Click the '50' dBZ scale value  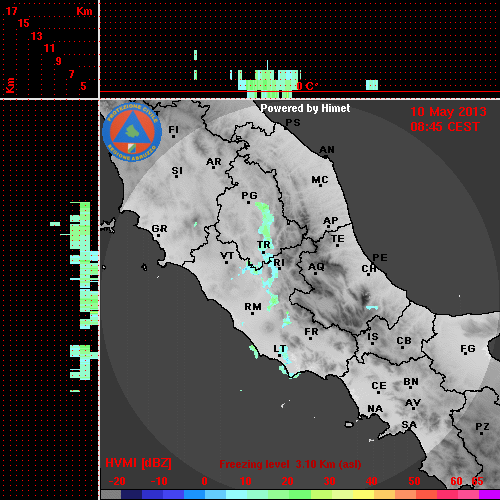(415, 481)
